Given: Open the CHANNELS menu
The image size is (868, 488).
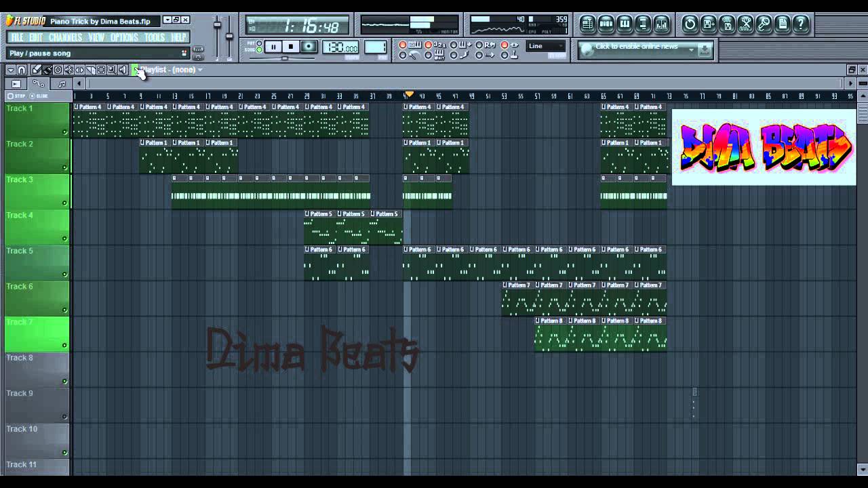Looking at the screenshot, I should click(66, 37).
